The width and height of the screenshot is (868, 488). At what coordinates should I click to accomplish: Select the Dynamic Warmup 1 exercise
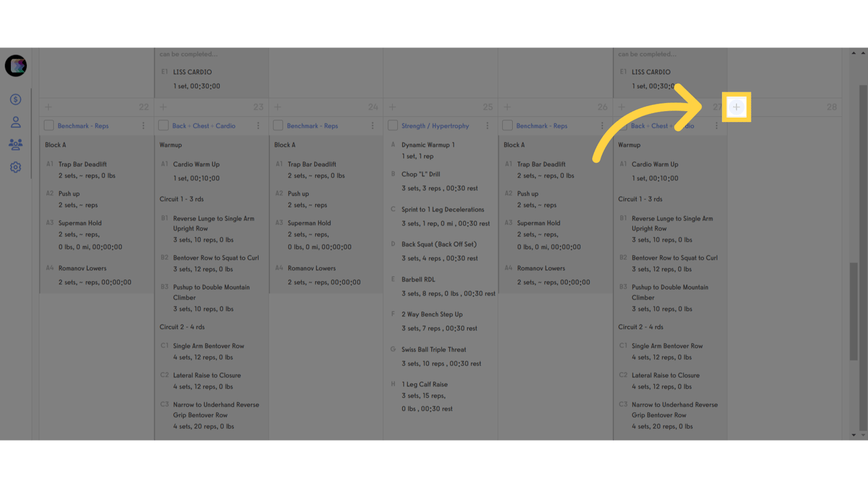428,145
